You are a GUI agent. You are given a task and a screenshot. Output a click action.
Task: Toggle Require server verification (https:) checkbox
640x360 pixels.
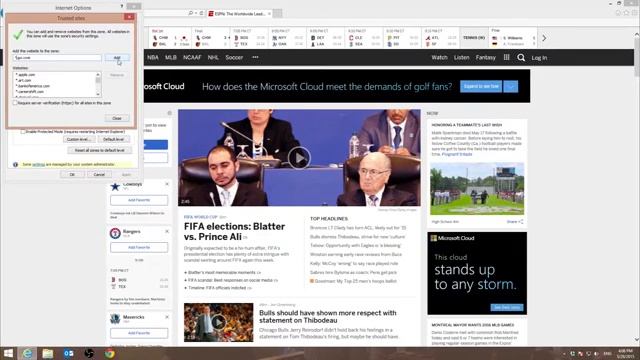click(15, 103)
